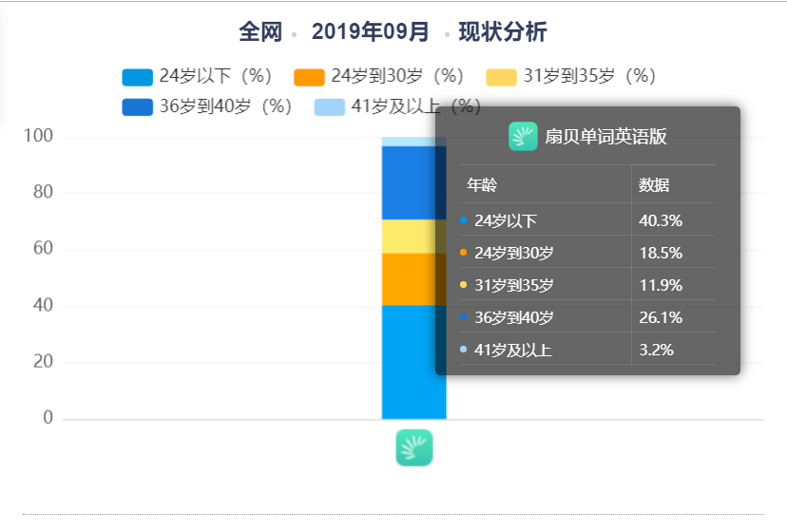Click the 41岁及以上 light blue legend swatch
The width and height of the screenshot is (787, 532).
pos(330,107)
